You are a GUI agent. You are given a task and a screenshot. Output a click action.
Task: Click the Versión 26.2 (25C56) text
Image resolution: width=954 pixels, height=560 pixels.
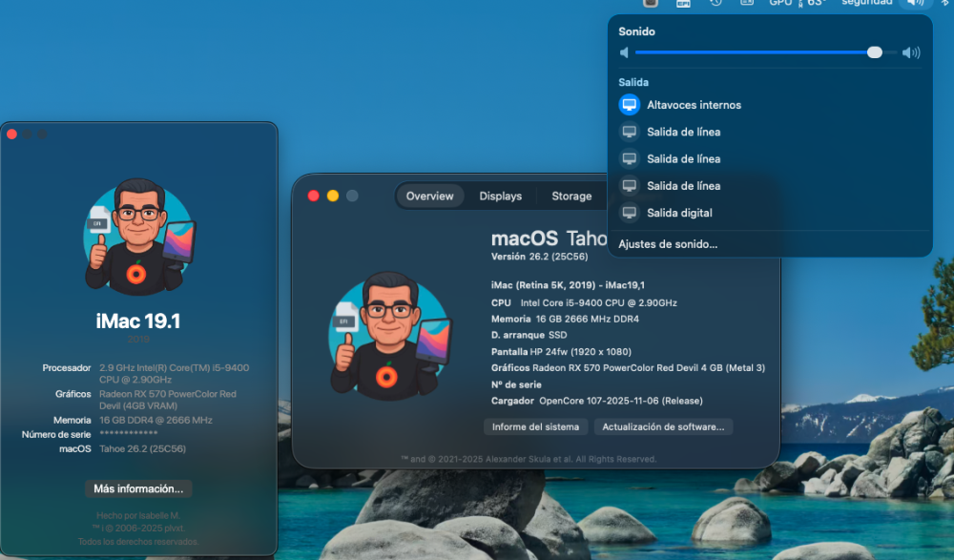point(540,257)
